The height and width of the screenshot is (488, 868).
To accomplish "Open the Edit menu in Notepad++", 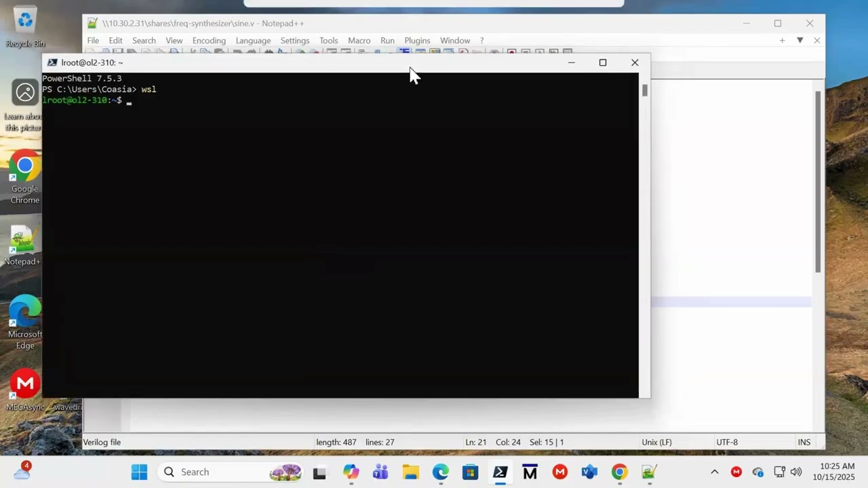I will pos(115,41).
